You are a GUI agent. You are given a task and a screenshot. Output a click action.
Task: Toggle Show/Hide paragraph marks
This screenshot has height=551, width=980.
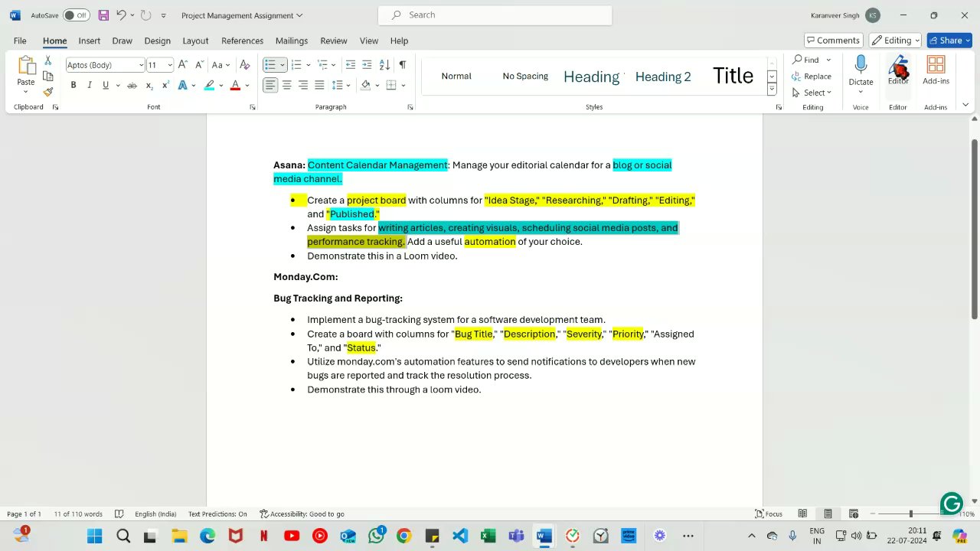point(402,65)
